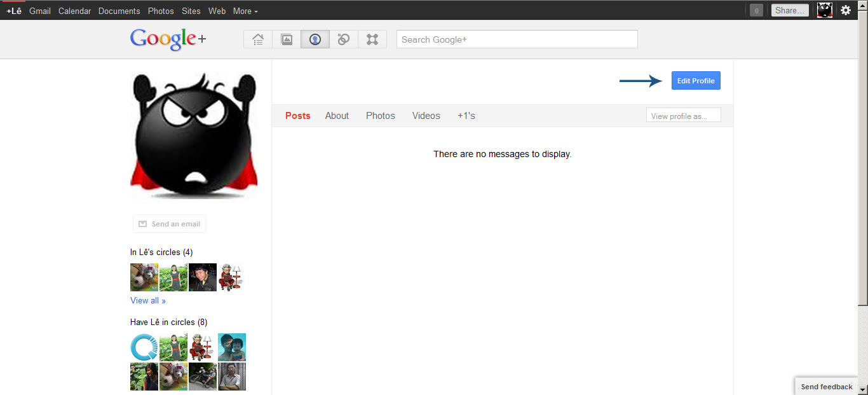Click the Send an email button
868x395 pixels.
170,224
